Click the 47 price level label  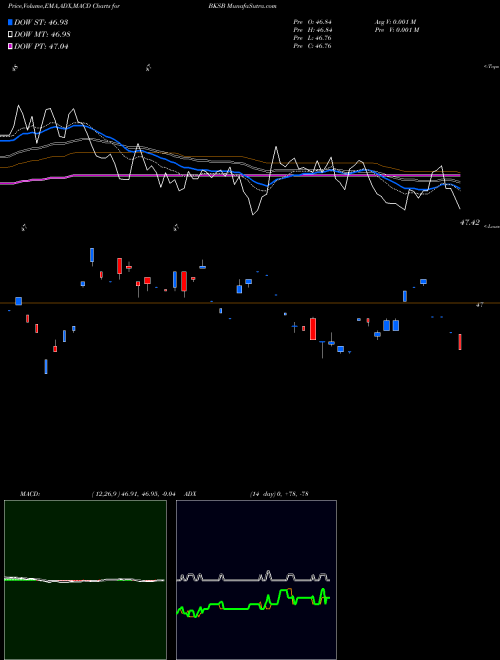[479, 305]
